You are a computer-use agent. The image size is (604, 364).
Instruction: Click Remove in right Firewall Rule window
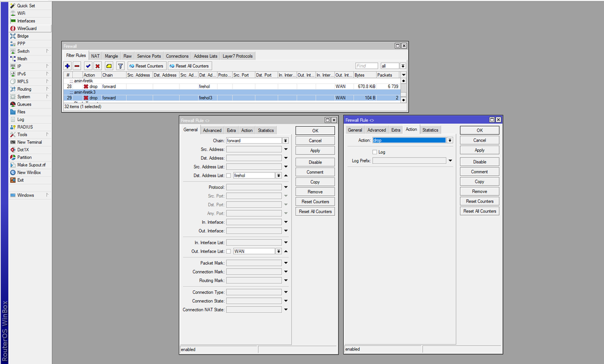pyautogui.click(x=480, y=191)
